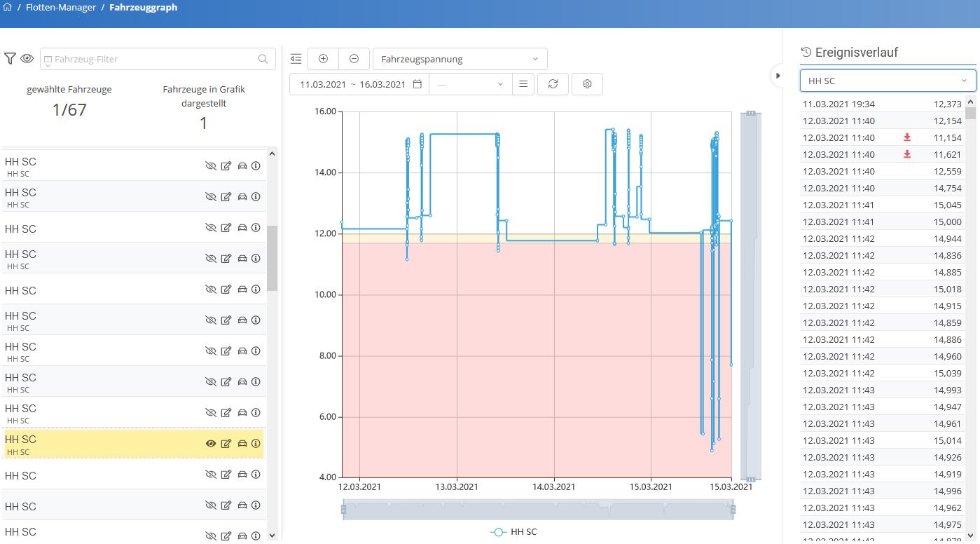Go to Flotten-Manager breadcrumb

click(61, 8)
